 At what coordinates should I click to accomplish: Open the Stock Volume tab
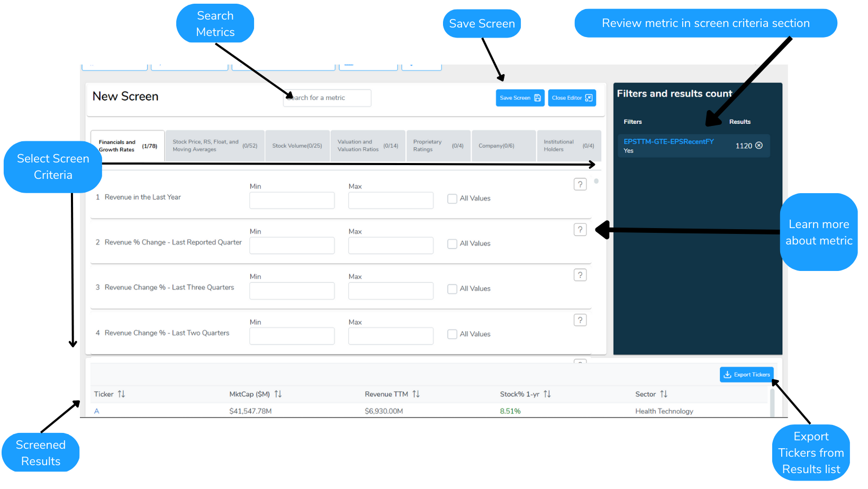click(x=297, y=146)
